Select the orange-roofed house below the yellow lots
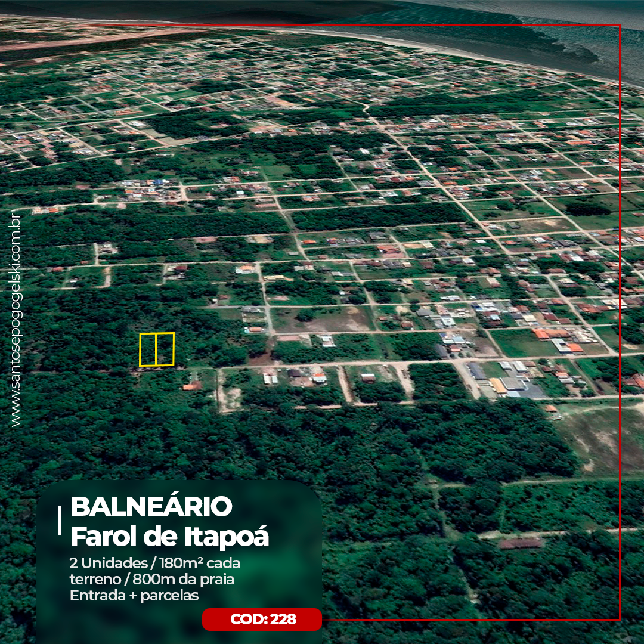The image size is (644, 644). [192, 386]
